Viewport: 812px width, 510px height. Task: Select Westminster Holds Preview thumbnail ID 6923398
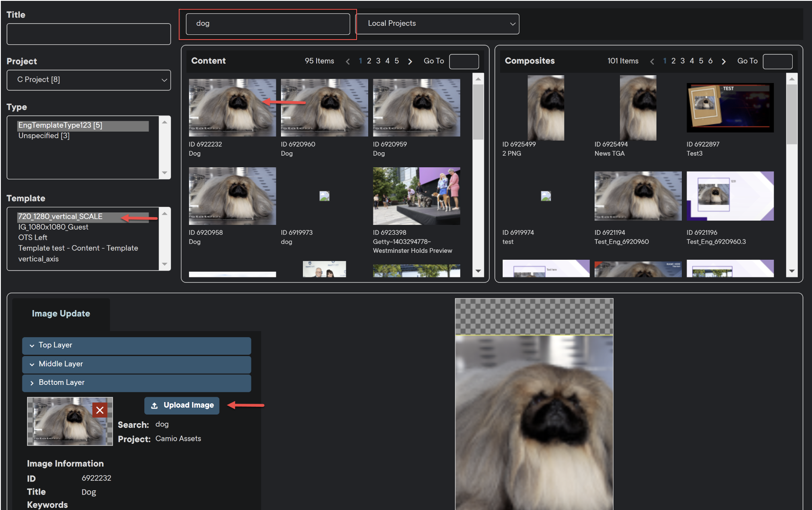tap(416, 196)
